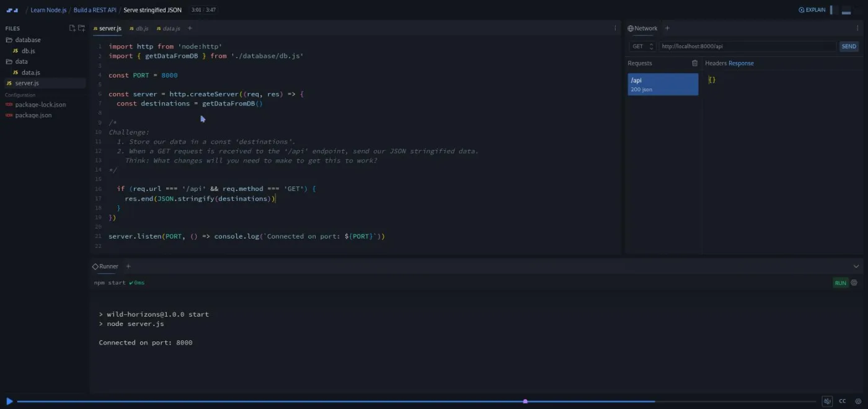The width and height of the screenshot is (868, 409).
Task: Add a new panel tab beside Network
Action: pyautogui.click(x=667, y=29)
